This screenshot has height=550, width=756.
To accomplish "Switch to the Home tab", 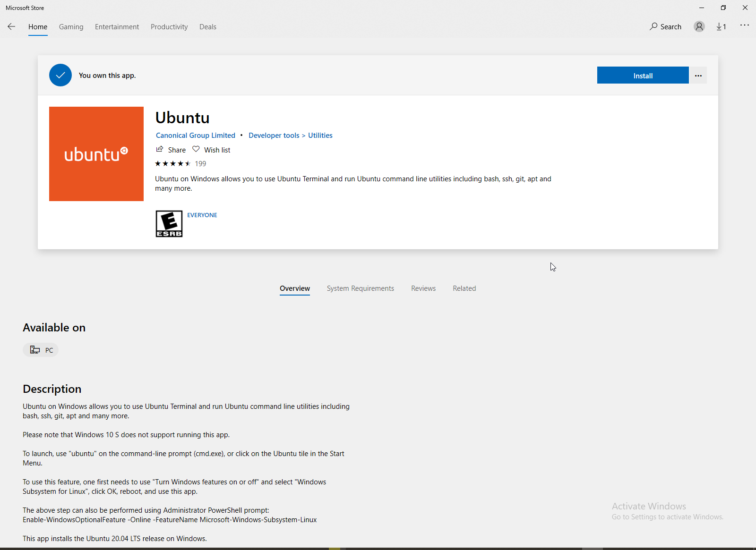I will tap(38, 27).
